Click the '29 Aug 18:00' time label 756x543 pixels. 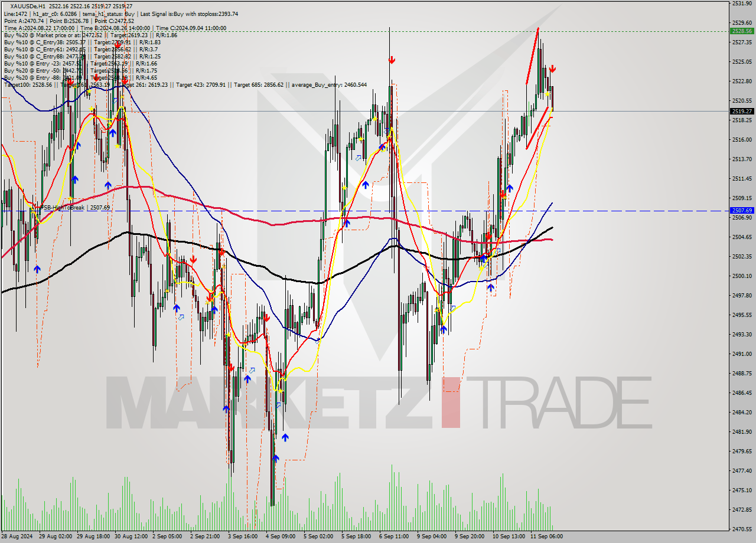coord(94,537)
